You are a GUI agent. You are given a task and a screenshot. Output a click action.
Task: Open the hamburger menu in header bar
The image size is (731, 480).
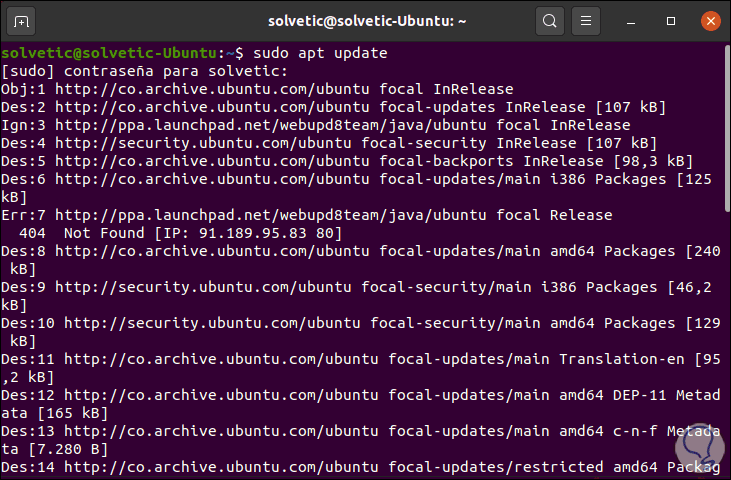click(x=587, y=20)
